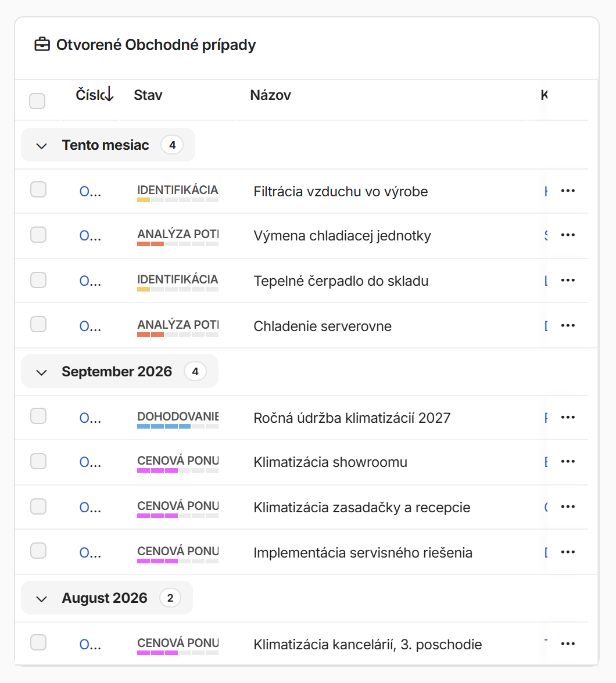Click the stage progress bar of Ročná údržba klimatizácií 2027

(178, 426)
